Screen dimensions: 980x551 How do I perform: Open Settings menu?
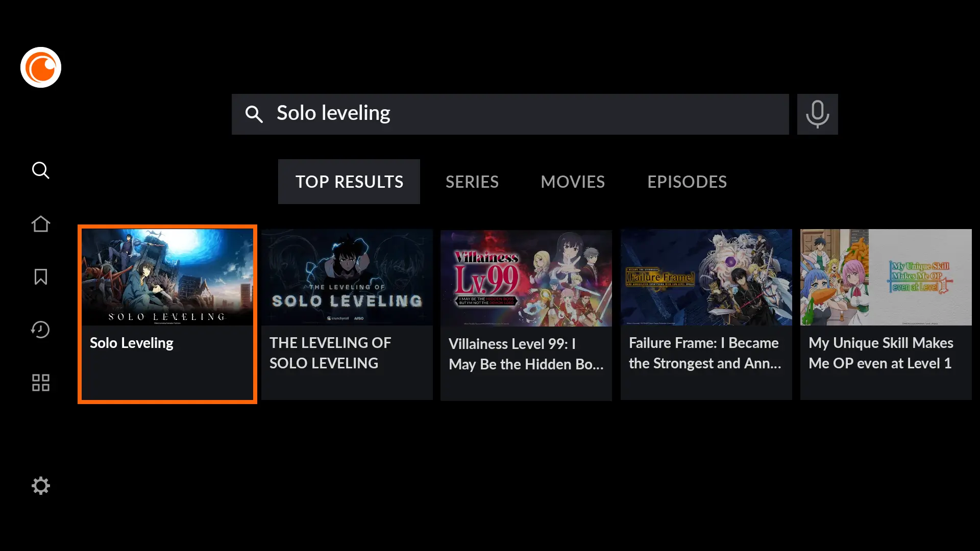coord(40,485)
